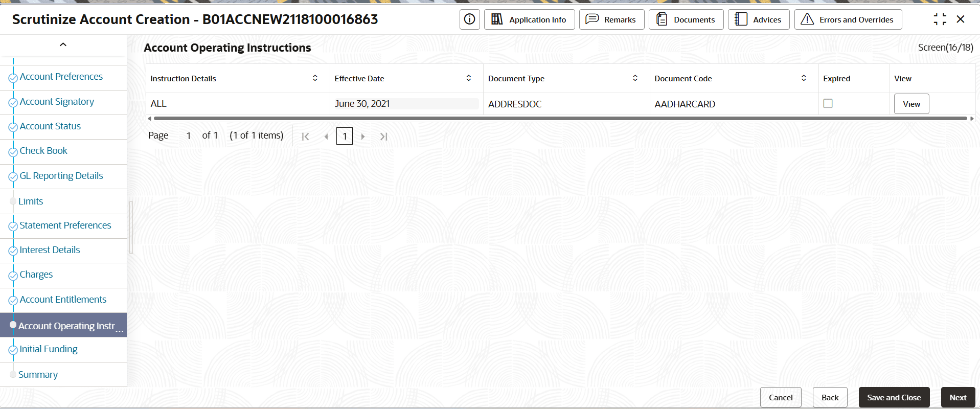980x409 pixels.
Task: Click the ALL instruction details cell
Action: tap(238, 104)
